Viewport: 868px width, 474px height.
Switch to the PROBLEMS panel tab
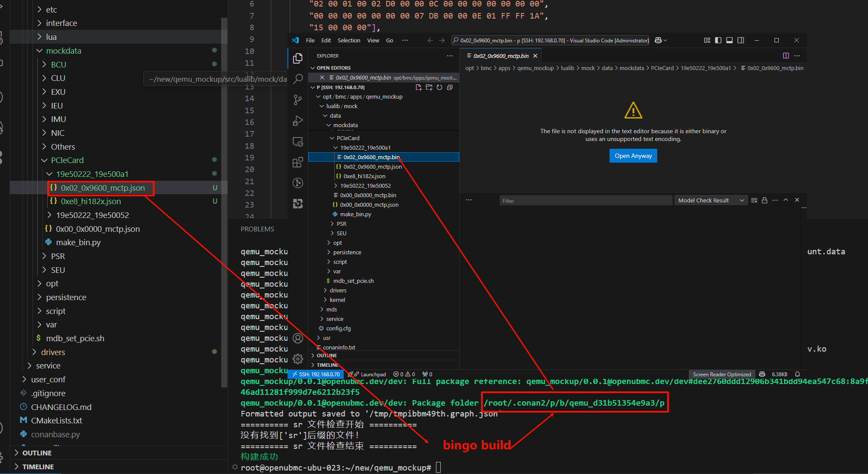point(257,229)
